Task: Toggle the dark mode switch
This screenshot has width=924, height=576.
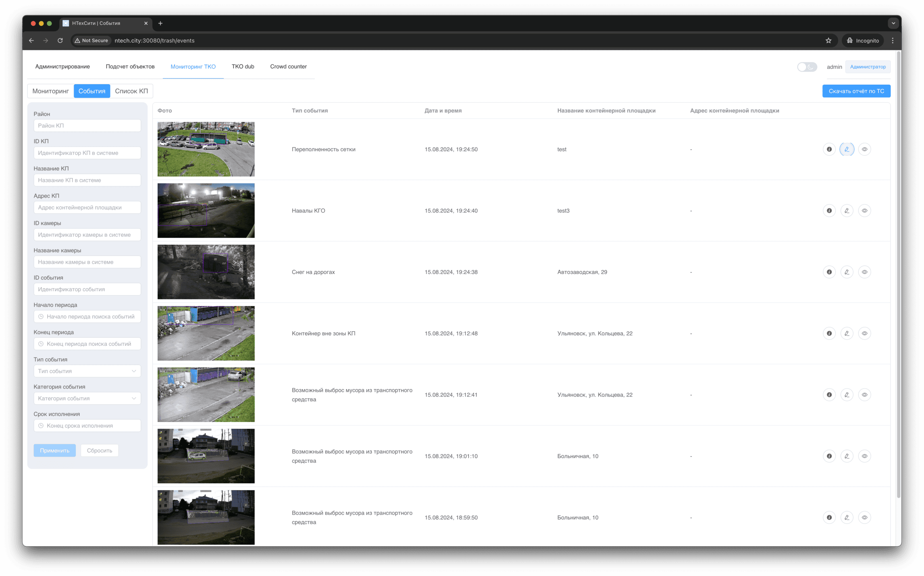Action: pyautogui.click(x=807, y=67)
